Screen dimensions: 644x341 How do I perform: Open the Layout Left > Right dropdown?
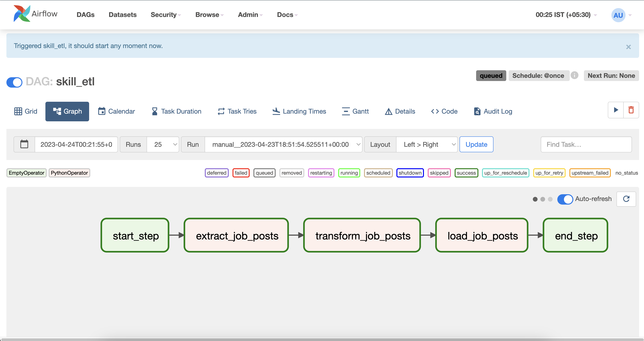click(427, 144)
